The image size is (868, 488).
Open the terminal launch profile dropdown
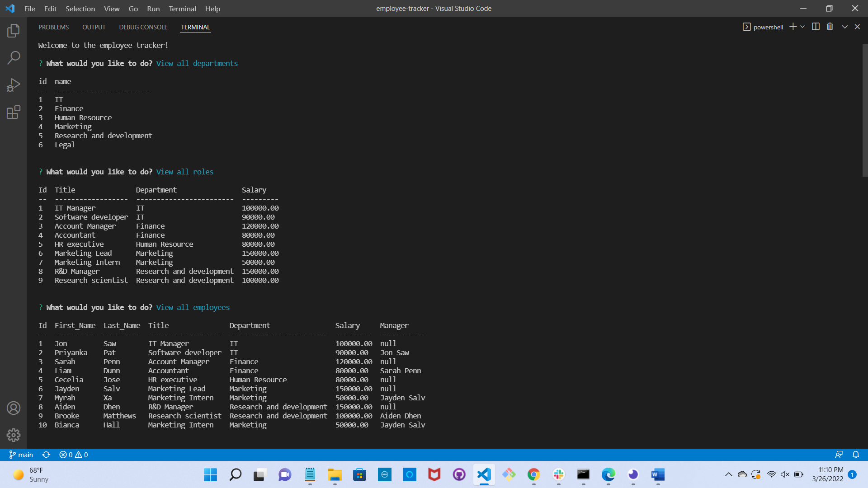coord(802,27)
